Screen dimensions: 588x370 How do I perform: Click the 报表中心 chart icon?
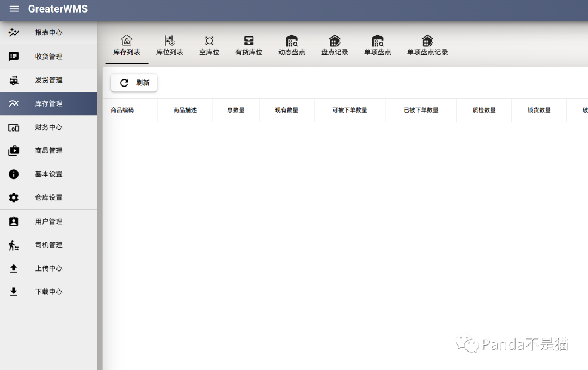click(x=14, y=33)
